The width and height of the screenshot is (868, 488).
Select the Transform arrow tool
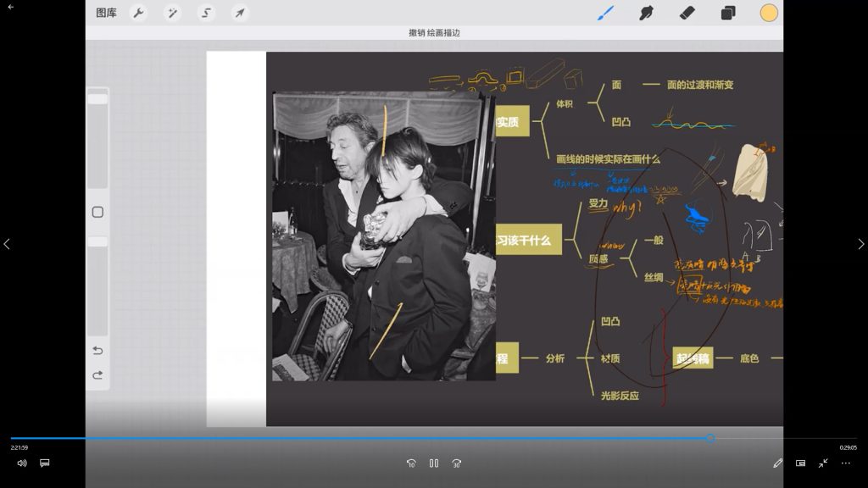click(240, 13)
